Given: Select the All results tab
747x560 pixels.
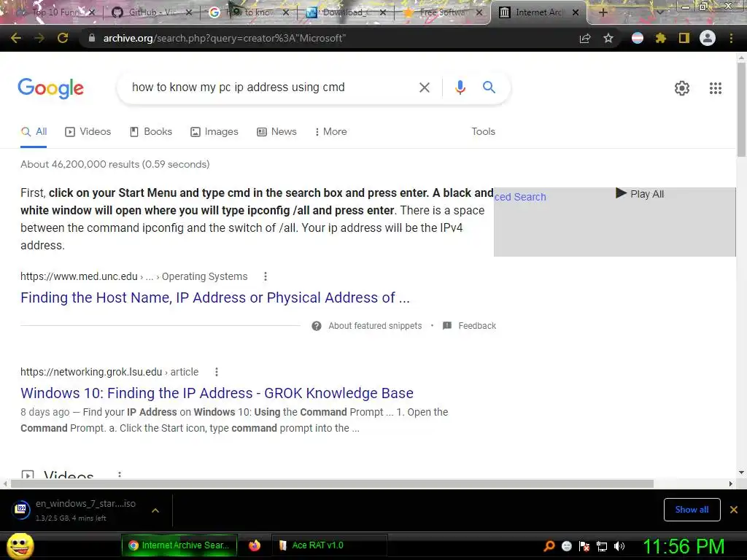Looking at the screenshot, I should tap(34, 132).
